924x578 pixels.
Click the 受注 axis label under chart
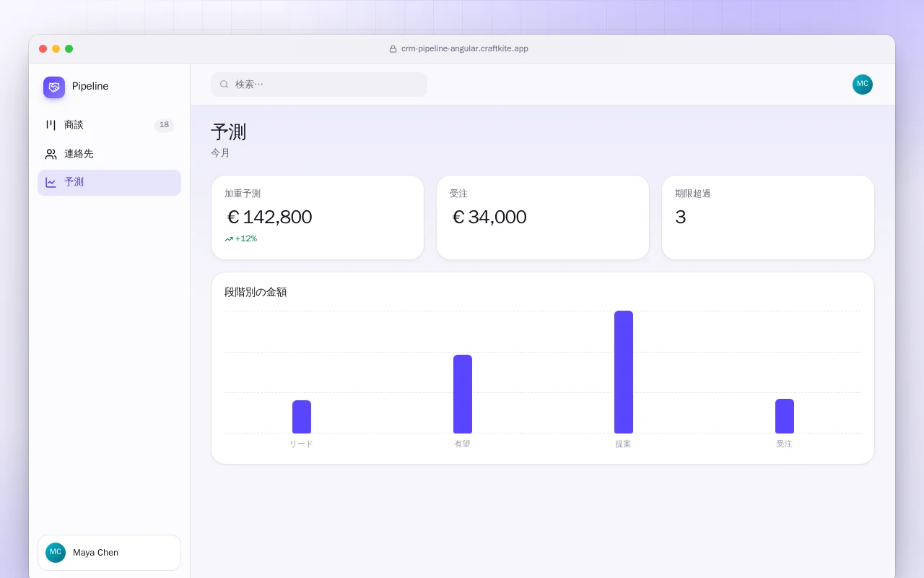tap(785, 444)
